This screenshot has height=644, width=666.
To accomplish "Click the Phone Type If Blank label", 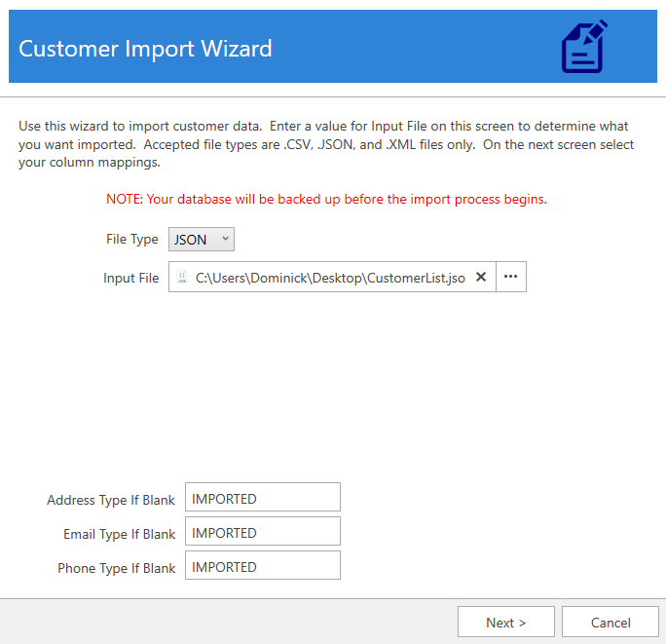I will pyautogui.click(x=117, y=568).
